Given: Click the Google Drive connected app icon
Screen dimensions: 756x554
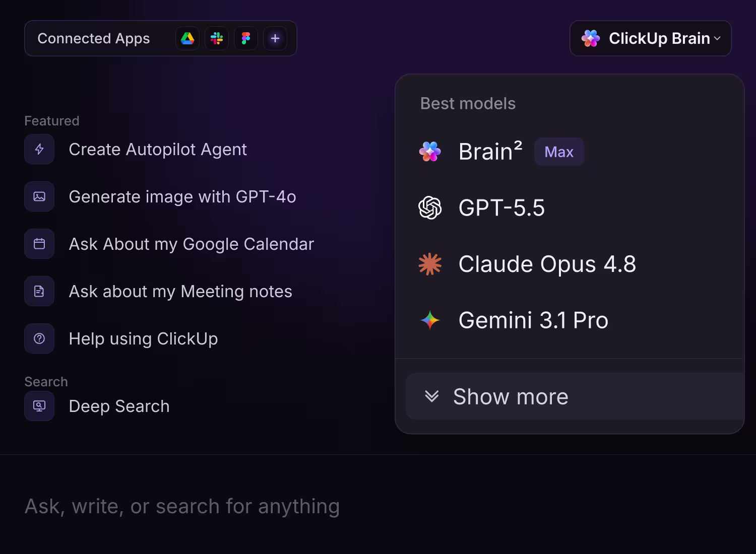Looking at the screenshot, I should click(x=187, y=38).
